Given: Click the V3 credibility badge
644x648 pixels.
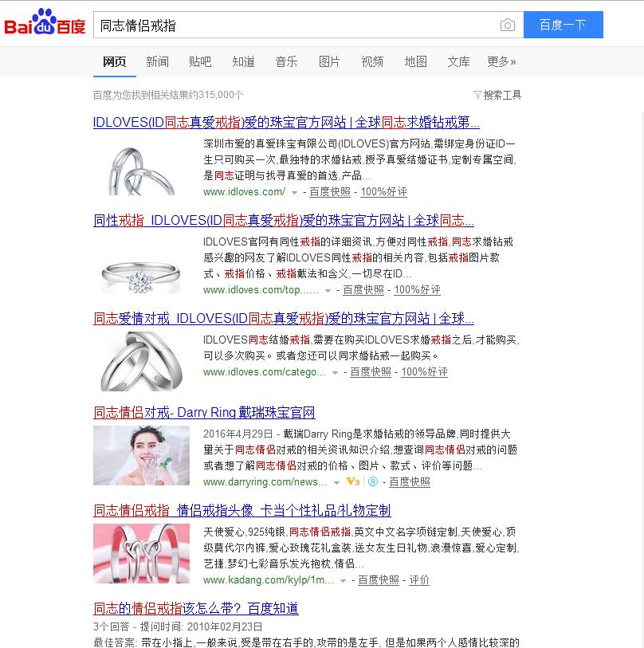Looking at the screenshot, I should coord(352,481).
